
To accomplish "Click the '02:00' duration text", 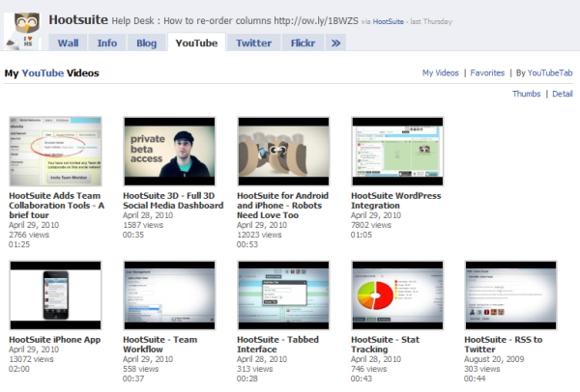I will tap(19, 369).
